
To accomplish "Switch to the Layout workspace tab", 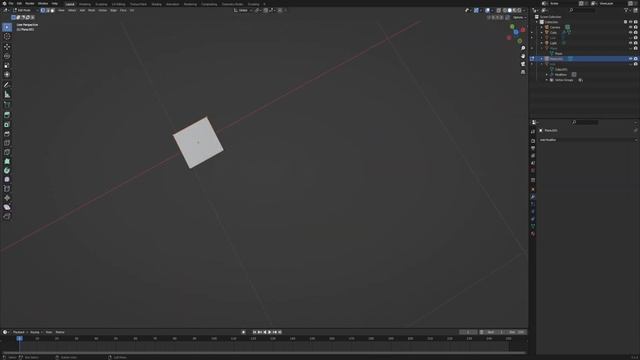I will coord(70,4).
